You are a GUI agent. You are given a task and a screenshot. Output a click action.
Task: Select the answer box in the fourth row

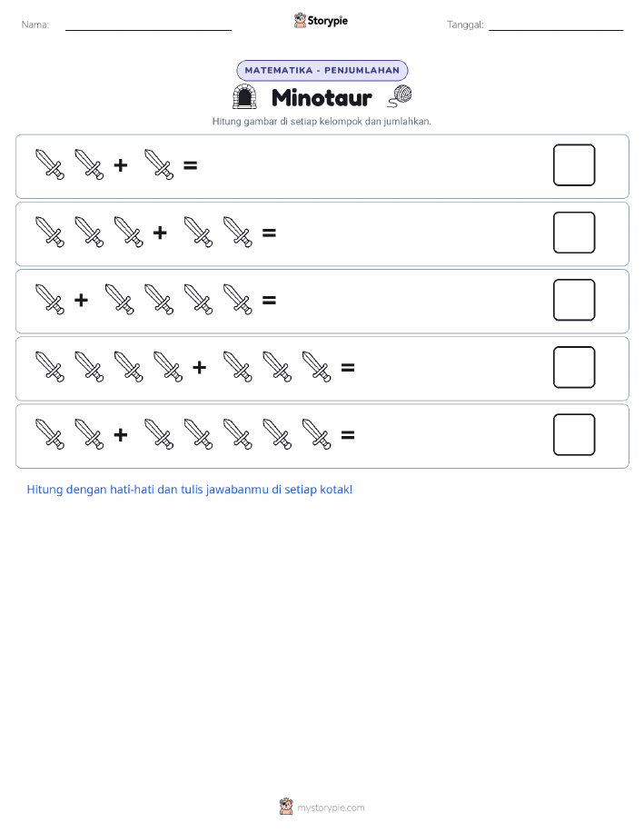(574, 367)
